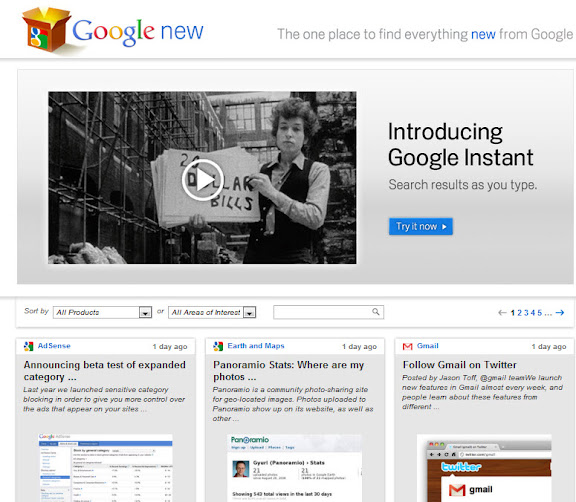
Task: Open the Gmail product link
Action: point(428,346)
